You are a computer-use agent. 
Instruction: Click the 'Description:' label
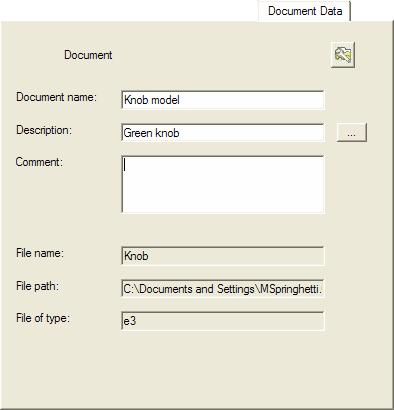coord(44,130)
